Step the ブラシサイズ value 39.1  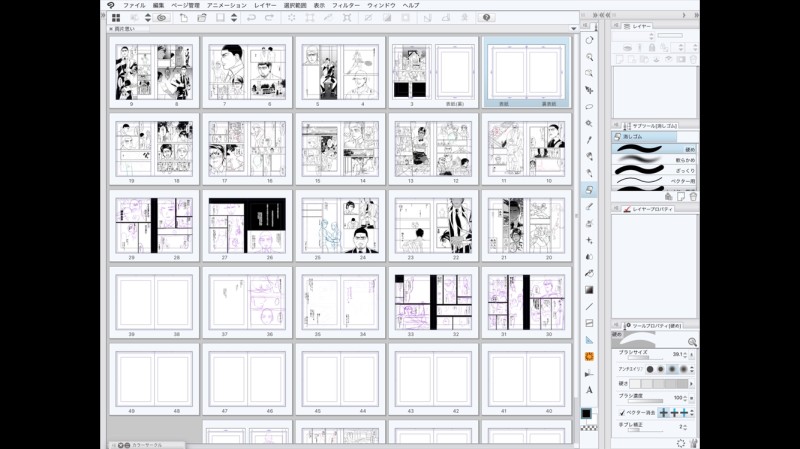click(x=685, y=355)
